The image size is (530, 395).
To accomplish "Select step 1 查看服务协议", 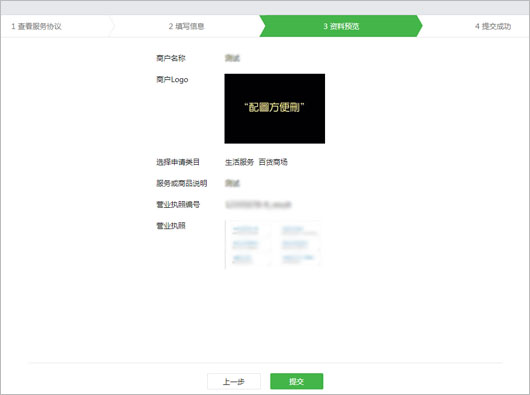I will pos(36,26).
